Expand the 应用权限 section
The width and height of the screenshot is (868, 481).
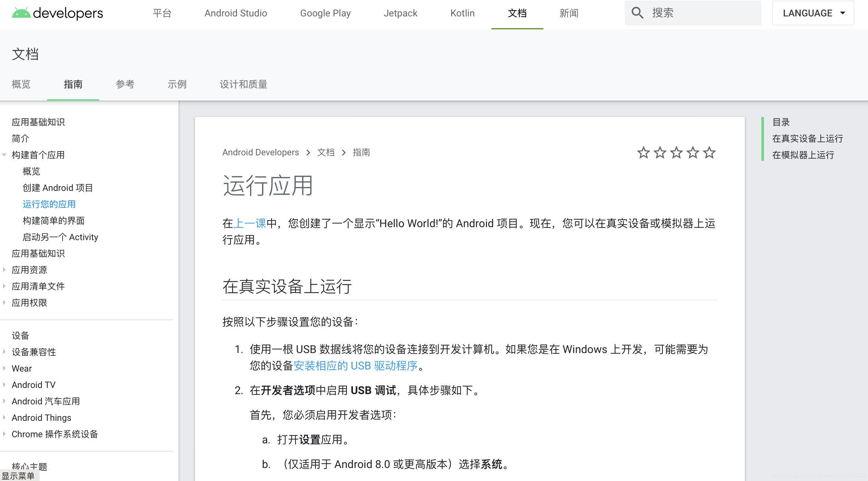(4, 303)
